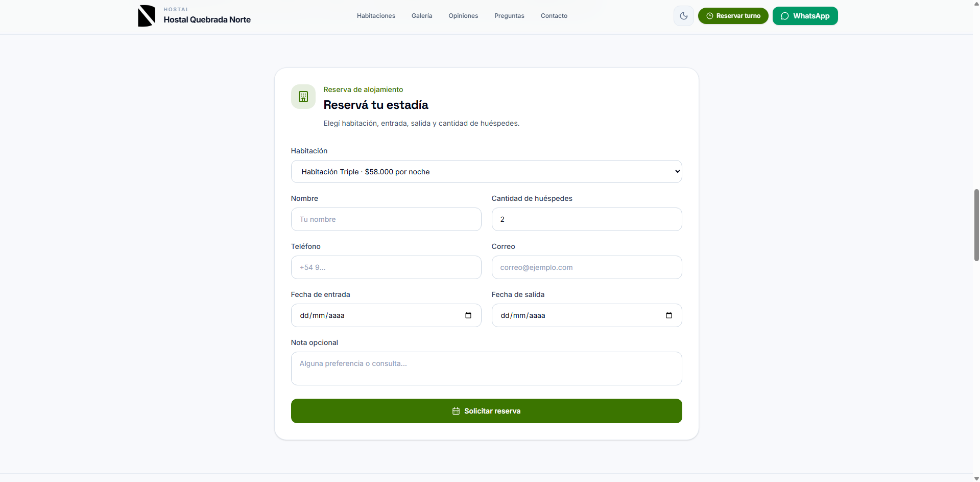Open the Contacto nav link
Image resolution: width=980 pixels, height=482 pixels.
(x=554, y=16)
